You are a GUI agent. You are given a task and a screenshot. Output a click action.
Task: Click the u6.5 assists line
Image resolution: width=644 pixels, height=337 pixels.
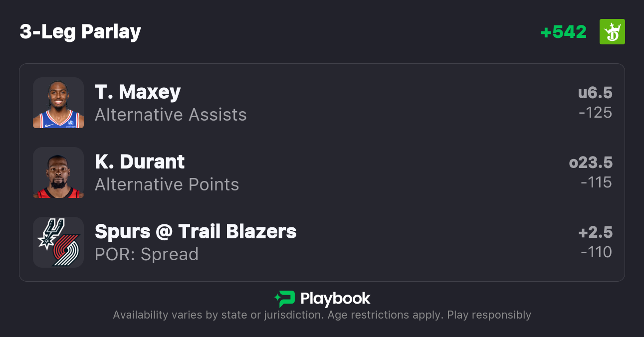point(595,93)
